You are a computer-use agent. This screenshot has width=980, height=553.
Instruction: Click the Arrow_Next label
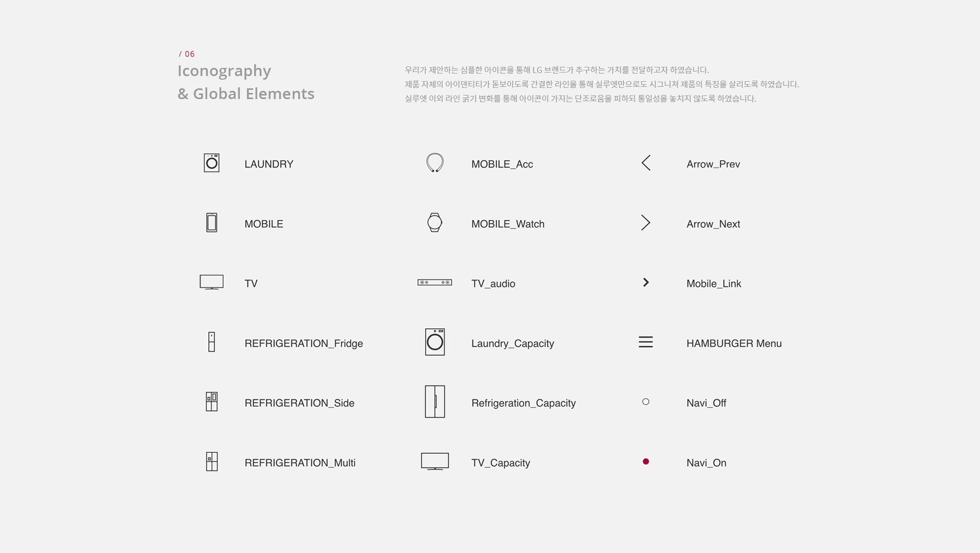(x=713, y=224)
